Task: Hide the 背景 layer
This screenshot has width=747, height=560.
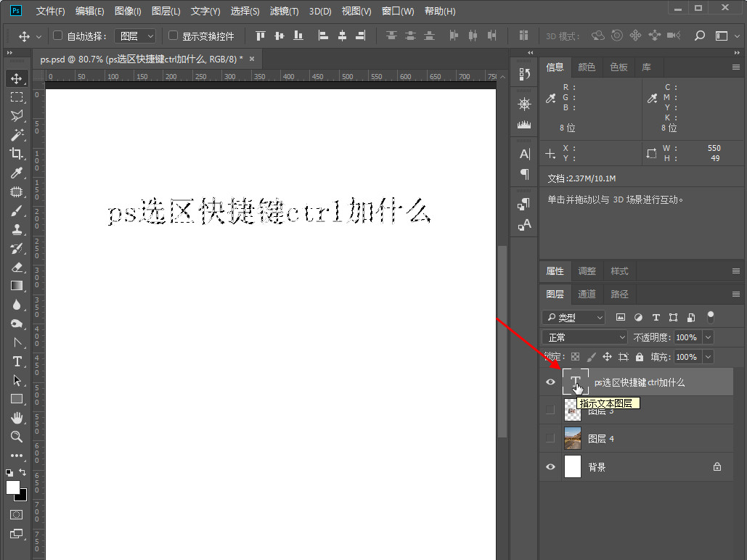Action: coord(550,467)
